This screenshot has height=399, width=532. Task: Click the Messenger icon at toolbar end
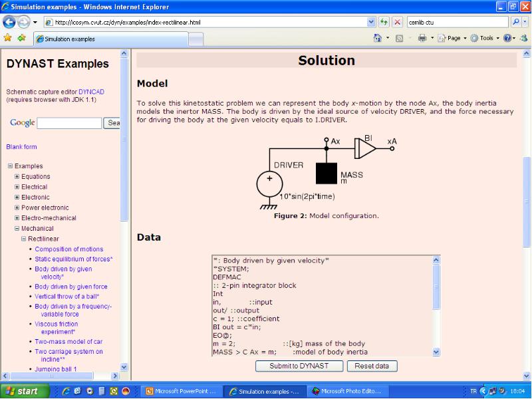click(524, 38)
